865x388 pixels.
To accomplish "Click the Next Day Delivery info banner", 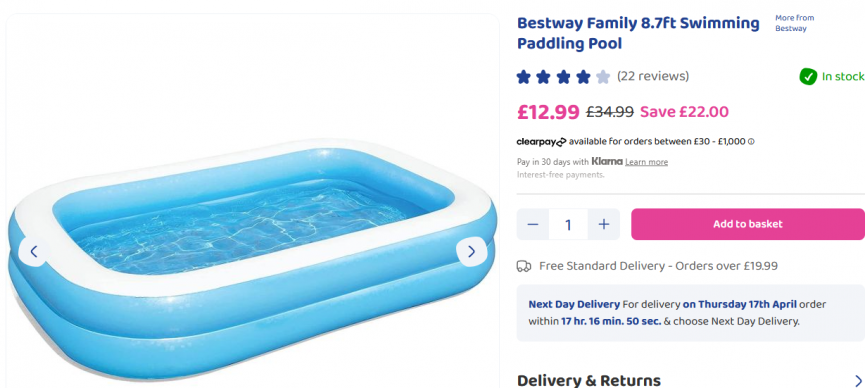I will pyautogui.click(x=691, y=313).
